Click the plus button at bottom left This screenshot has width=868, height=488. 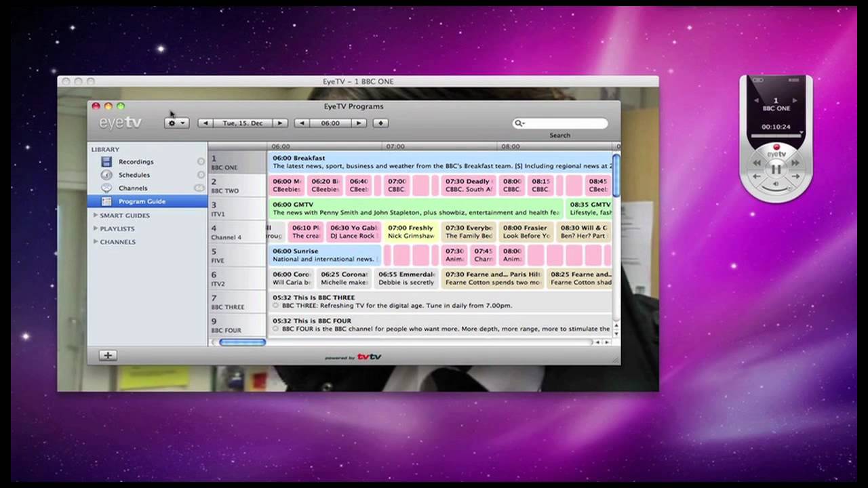[x=108, y=355]
